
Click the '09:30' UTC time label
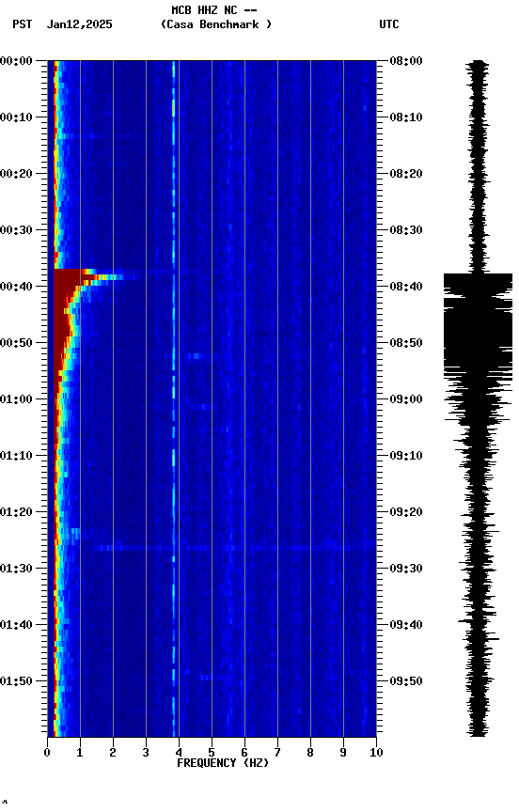(x=406, y=570)
